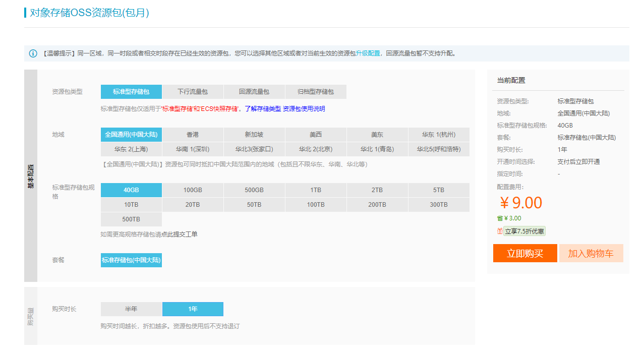Click the 支付后立即开通 value

point(578,162)
